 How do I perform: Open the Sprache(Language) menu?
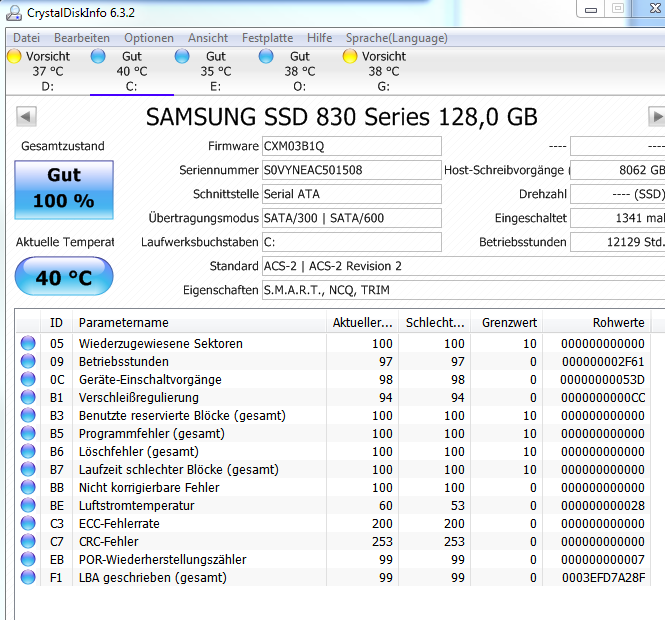pyautogui.click(x=397, y=38)
